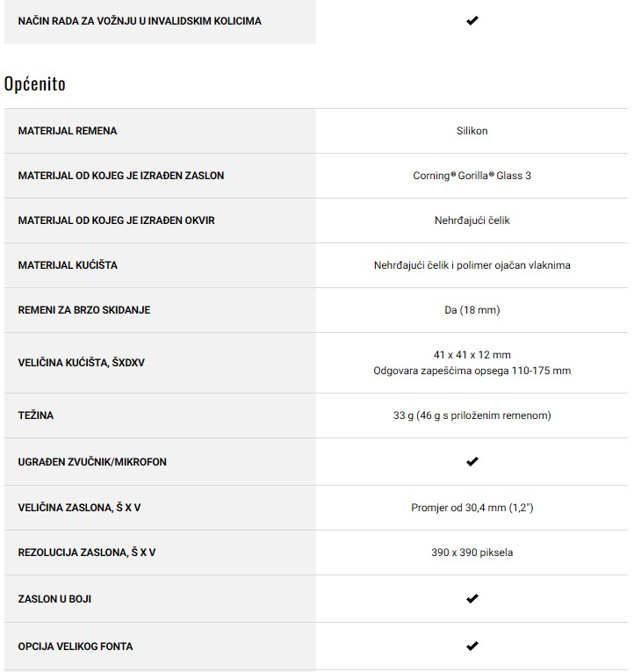Click the Da (18 mm) value

[472, 310]
